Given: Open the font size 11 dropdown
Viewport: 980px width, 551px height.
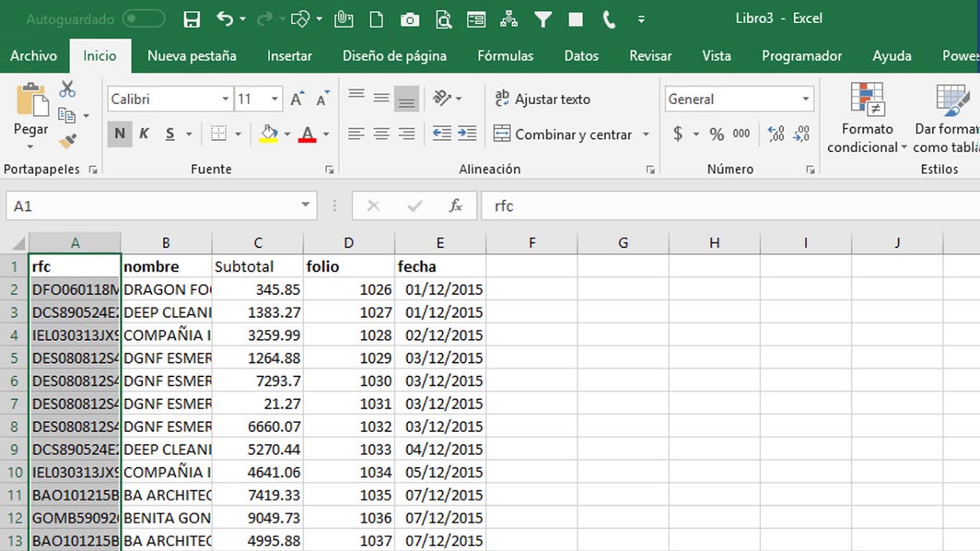Looking at the screenshot, I should pos(274,99).
